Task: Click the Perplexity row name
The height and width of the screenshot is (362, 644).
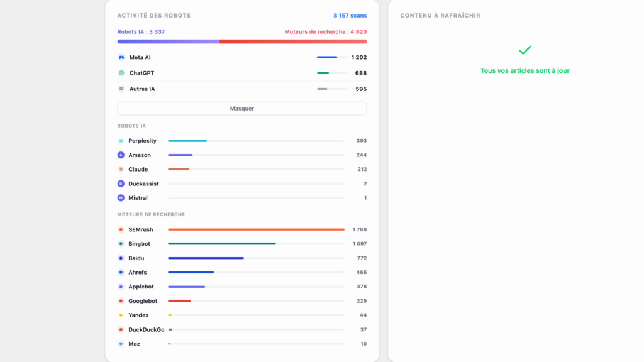Action: (x=143, y=141)
